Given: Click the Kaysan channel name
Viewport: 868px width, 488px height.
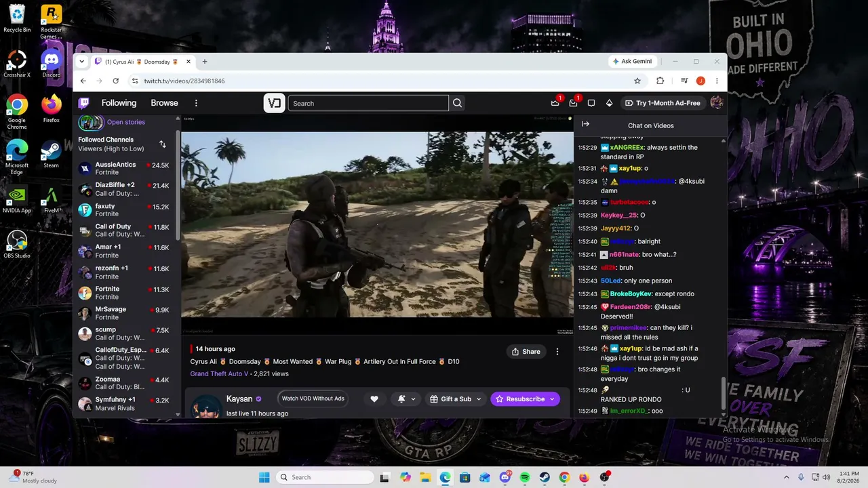Looking at the screenshot, I should [x=239, y=399].
